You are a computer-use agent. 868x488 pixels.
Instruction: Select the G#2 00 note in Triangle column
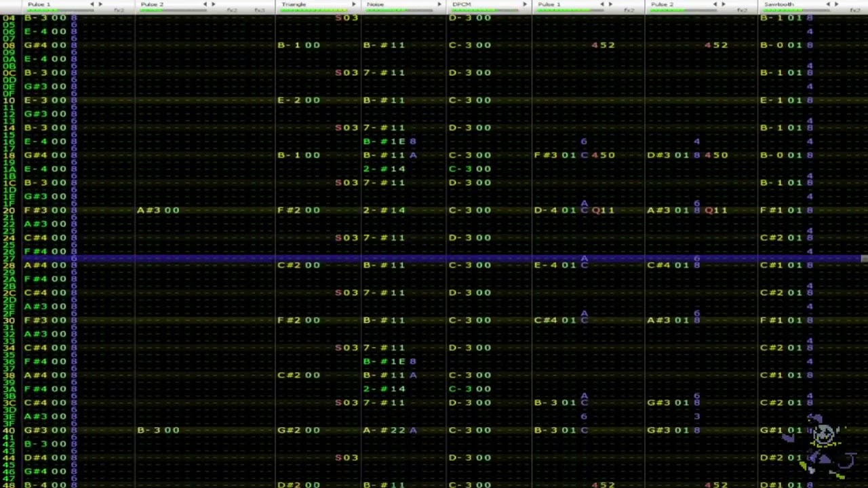(x=298, y=430)
